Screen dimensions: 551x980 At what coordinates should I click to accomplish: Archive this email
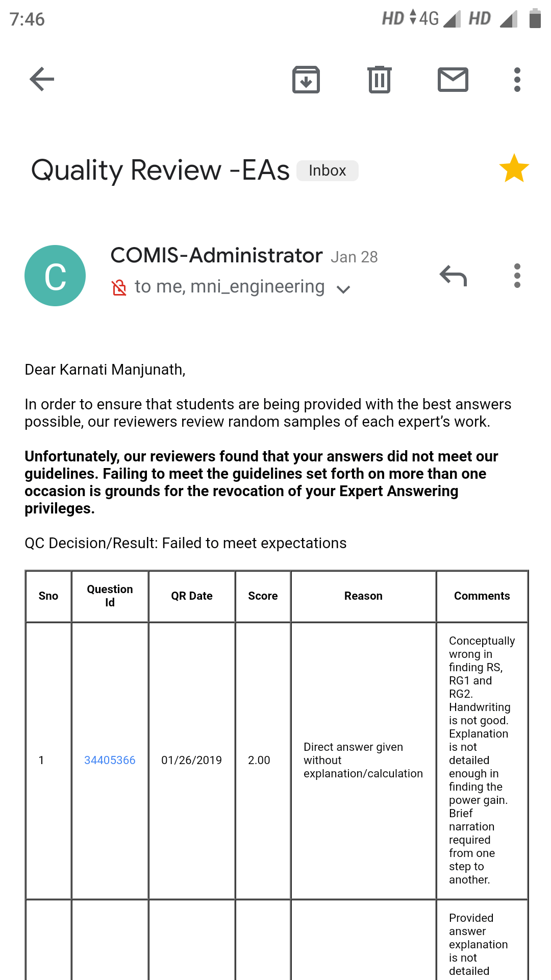306,80
